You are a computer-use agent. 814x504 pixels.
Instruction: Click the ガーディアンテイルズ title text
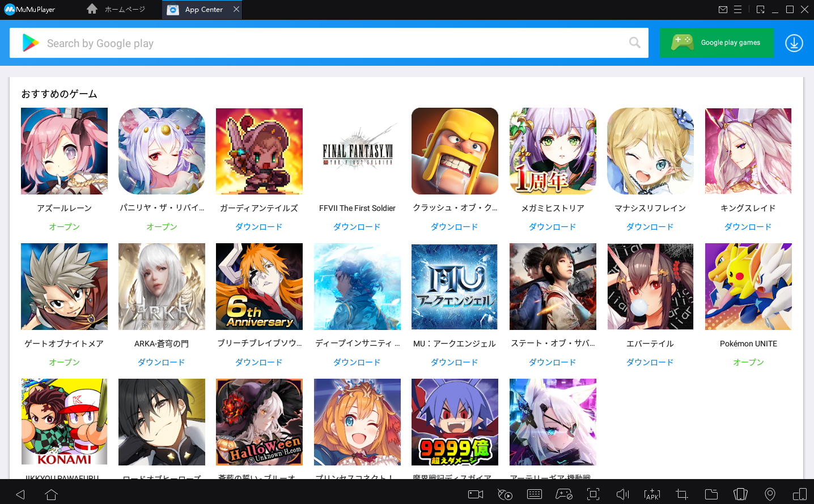pyautogui.click(x=259, y=208)
